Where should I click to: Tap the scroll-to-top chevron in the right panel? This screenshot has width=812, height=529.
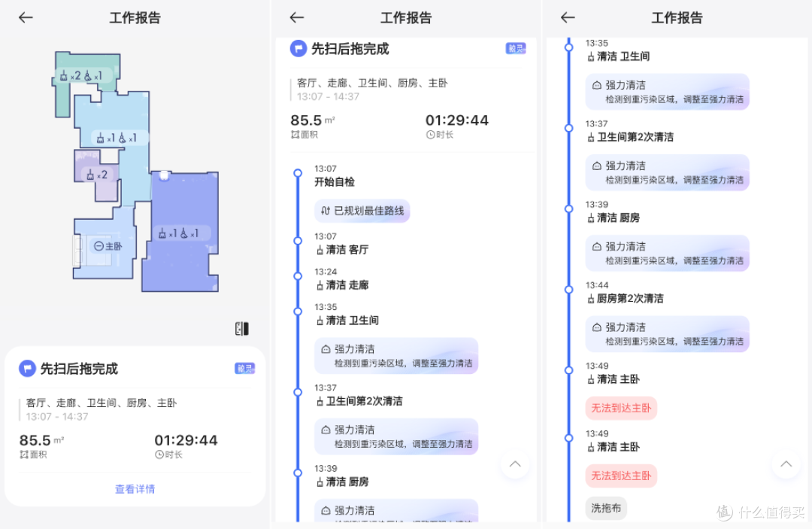pyautogui.click(x=786, y=464)
